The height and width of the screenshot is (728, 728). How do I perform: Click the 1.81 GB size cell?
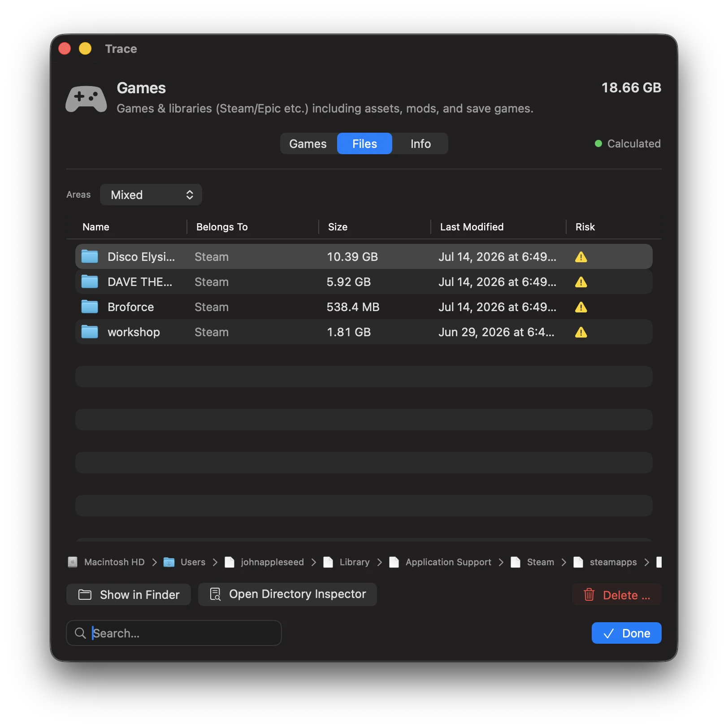[x=349, y=332]
